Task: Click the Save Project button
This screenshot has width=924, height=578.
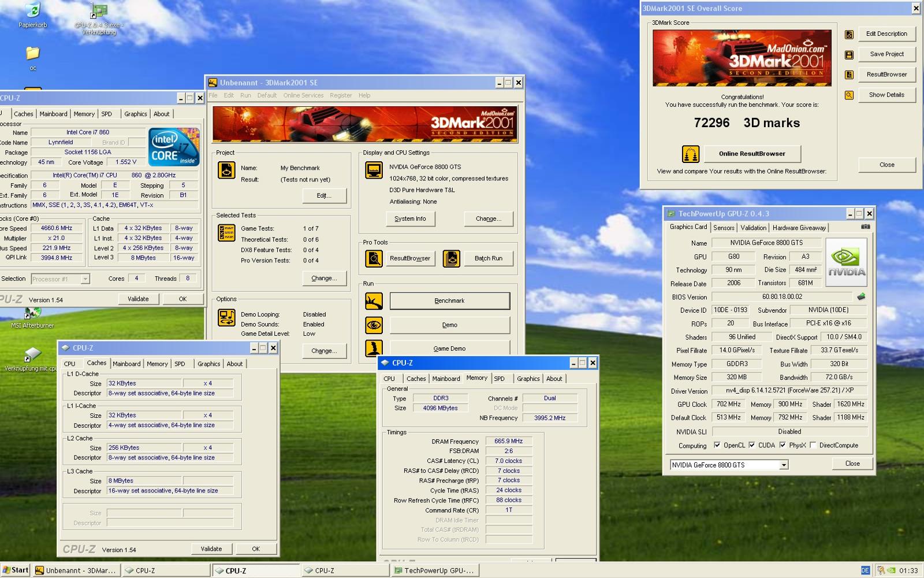Action: coord(886,54)
